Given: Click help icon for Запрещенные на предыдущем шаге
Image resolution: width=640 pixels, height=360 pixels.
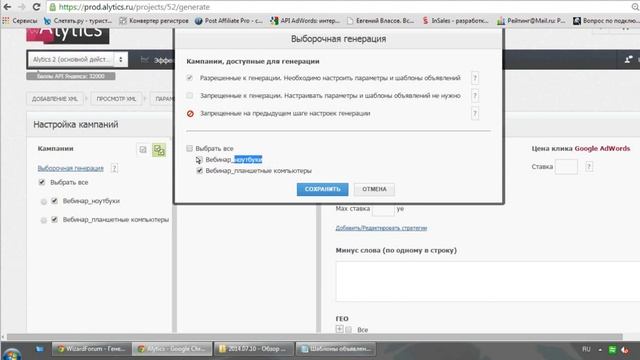Looking at the screenshot, I should click(475, 113).
